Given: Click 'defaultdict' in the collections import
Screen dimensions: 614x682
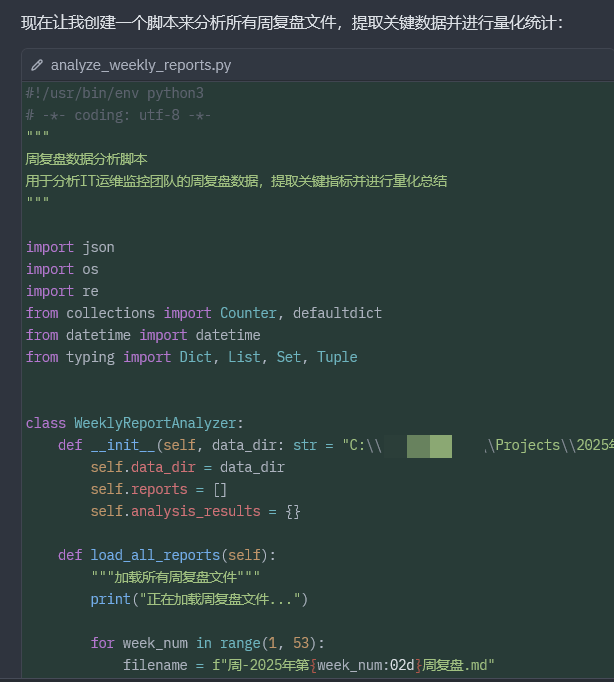Looking at the screenshot, I should [337, 313].
